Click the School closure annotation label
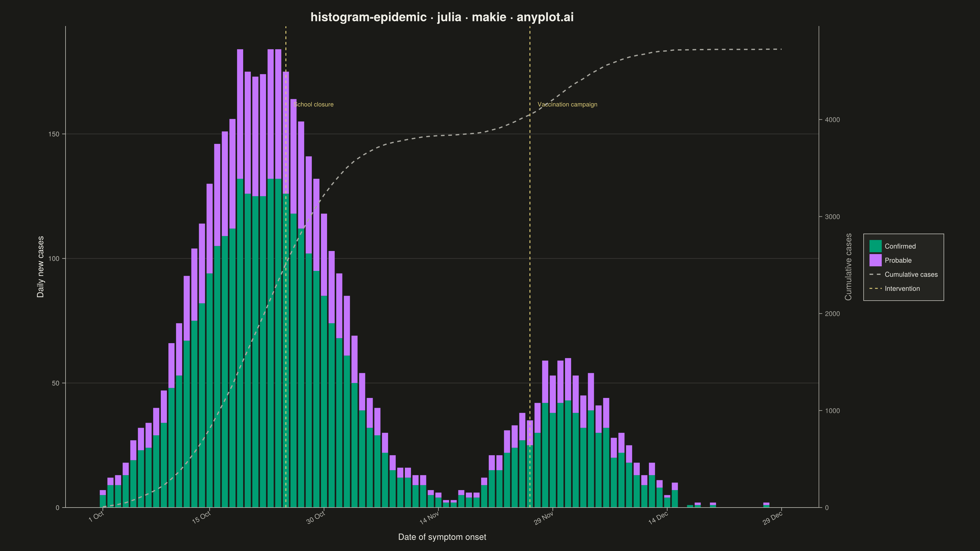Screen dimensions: 980x551 point(314,105)
